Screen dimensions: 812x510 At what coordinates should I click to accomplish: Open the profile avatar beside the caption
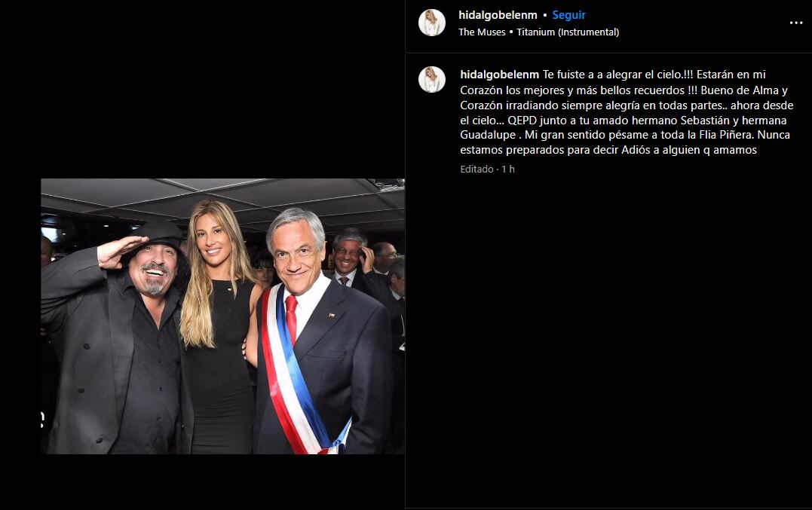pyautogui.click(x=432, y=80)
